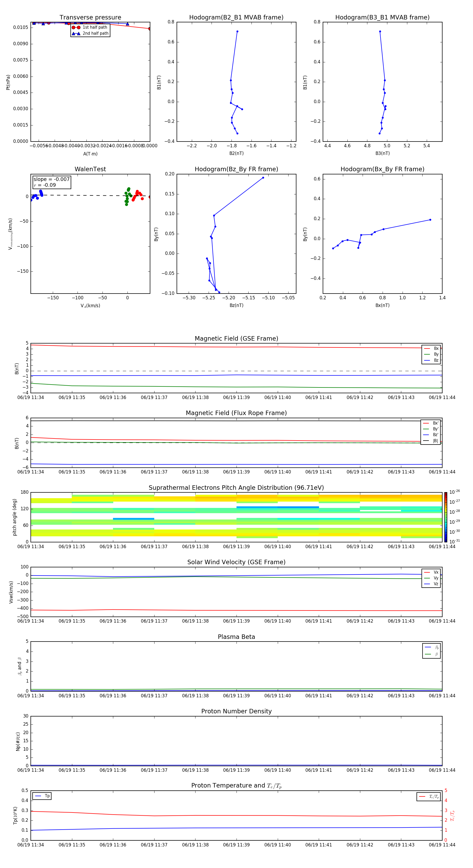
Task: Select "Vx" in the velocity legend
Action: (x=431, y=572)
